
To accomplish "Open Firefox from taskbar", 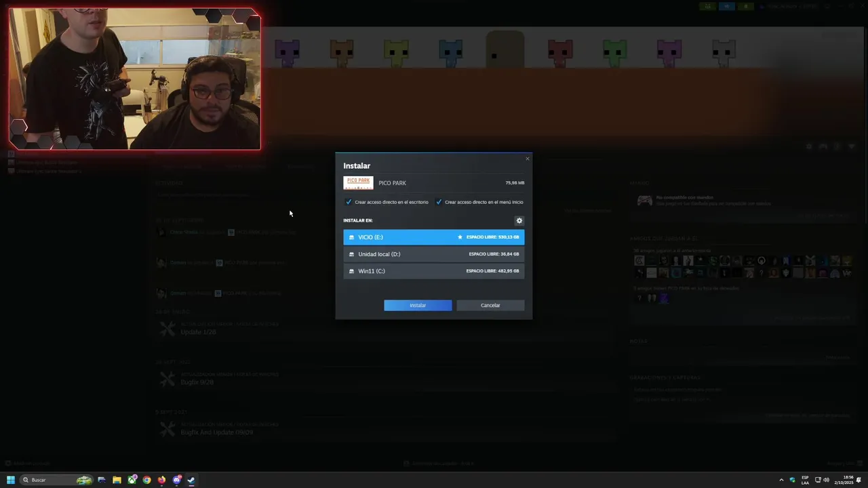I will (x=161, y=480).
